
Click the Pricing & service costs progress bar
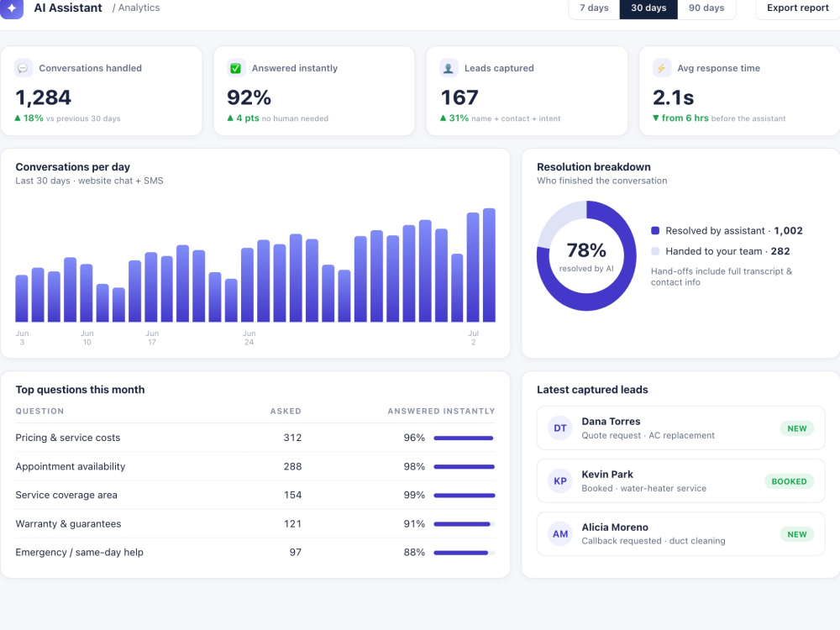pos(464,438)
